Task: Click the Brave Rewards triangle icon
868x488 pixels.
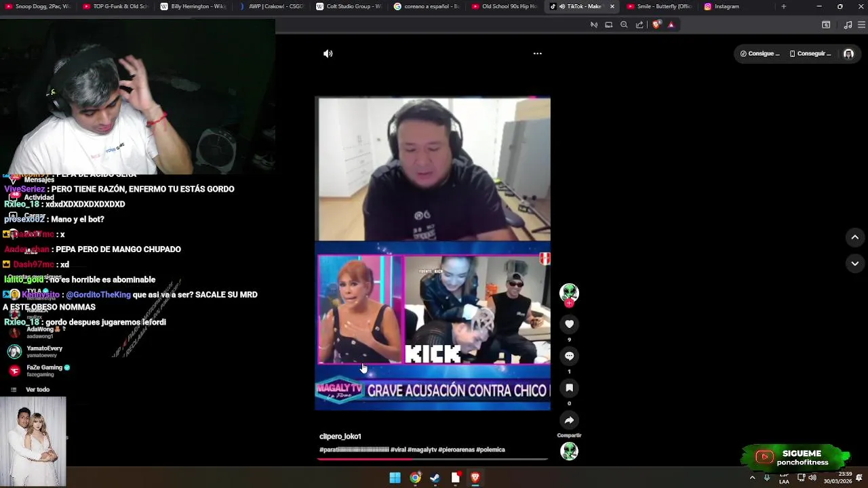Action: [671, 25]
